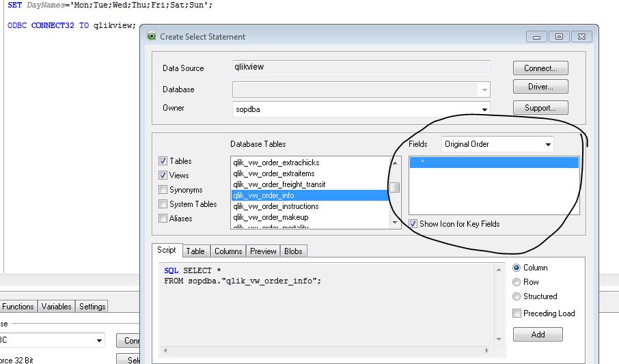Screen dimensions: 619x364
Task: Select the qlik_vw_order_info table row
Action: pos(309,195)
